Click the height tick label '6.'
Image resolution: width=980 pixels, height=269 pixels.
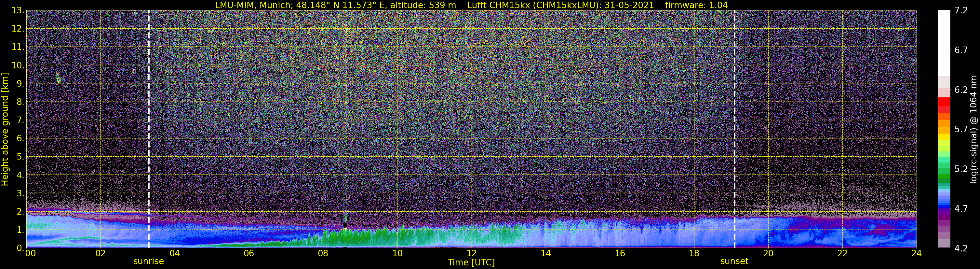point(20,139)
